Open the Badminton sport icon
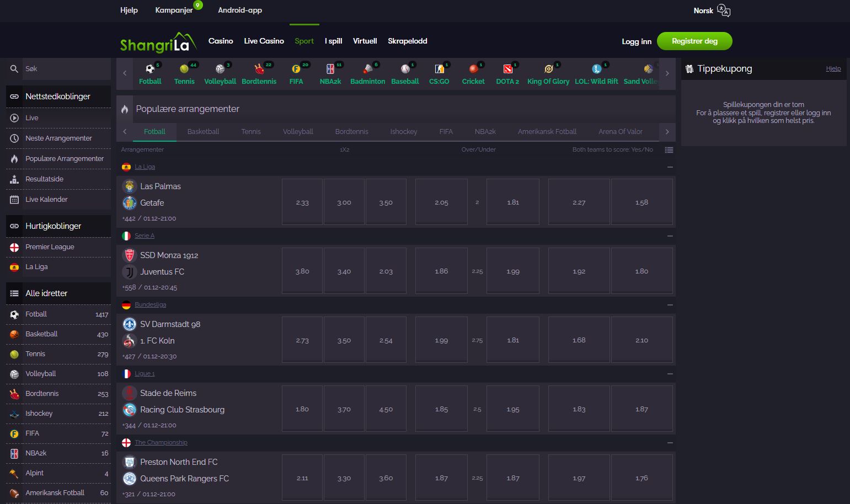850x504 pixels. (x=367, y=69)
